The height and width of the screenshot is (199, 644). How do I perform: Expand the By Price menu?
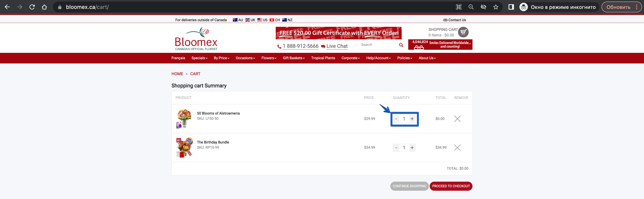221,58
